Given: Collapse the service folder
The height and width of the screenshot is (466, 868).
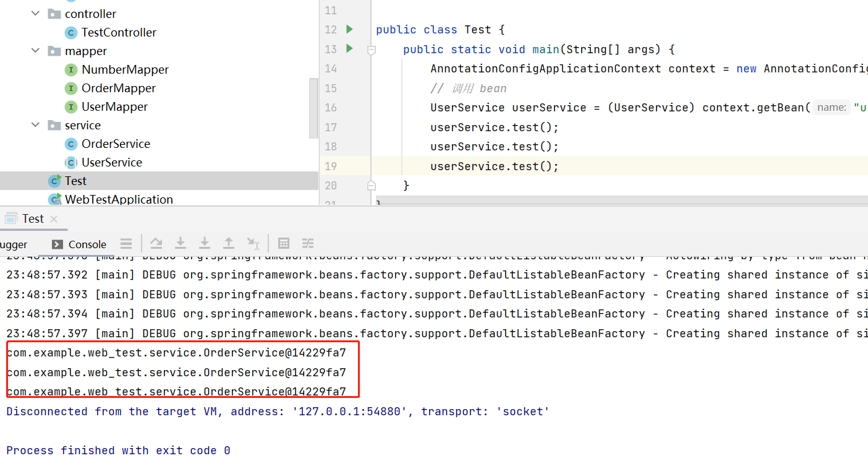Looking at the screenshot, I should point(36,125).
